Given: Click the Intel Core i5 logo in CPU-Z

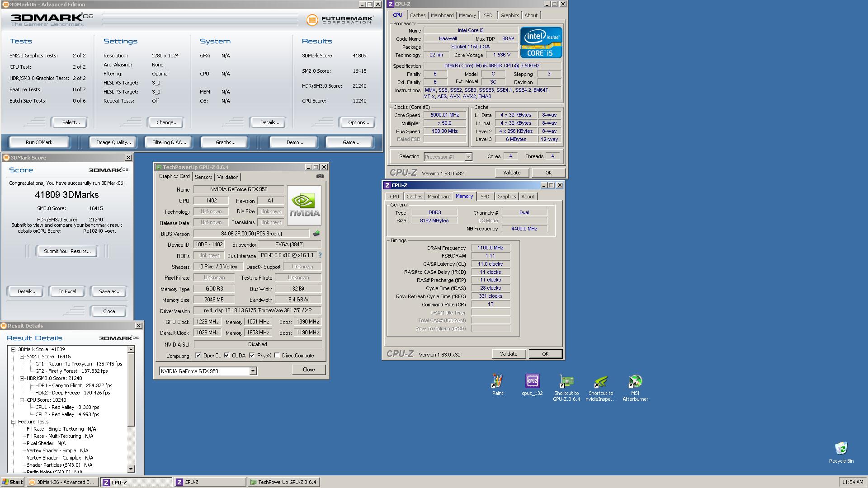Looking at the screenshot, I should pos(541,42).
